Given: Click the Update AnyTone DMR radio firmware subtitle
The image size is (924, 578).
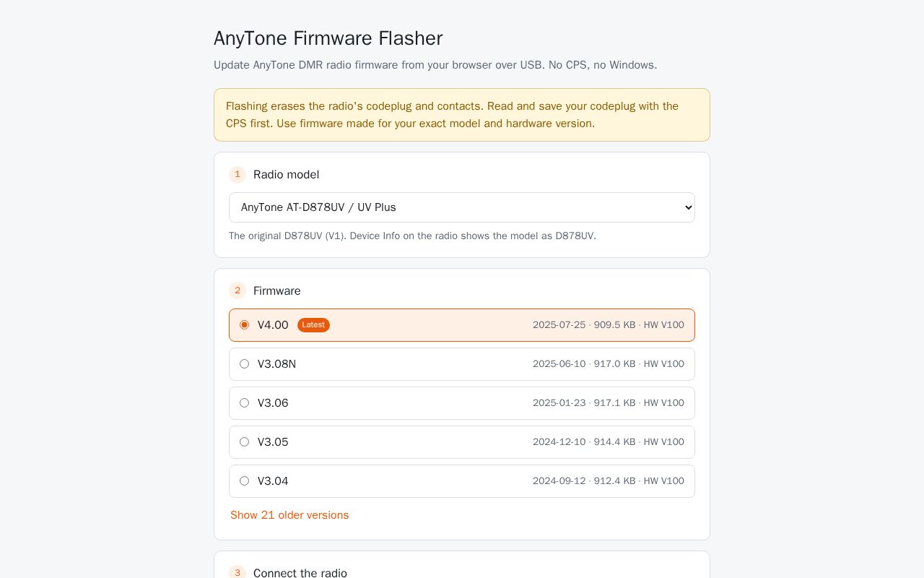Looking at the screenshot, I should click(435, 65).
